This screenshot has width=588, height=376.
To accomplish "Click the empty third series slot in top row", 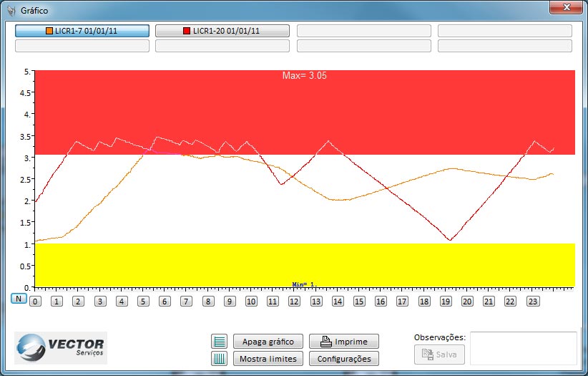I will pos(363,32).
